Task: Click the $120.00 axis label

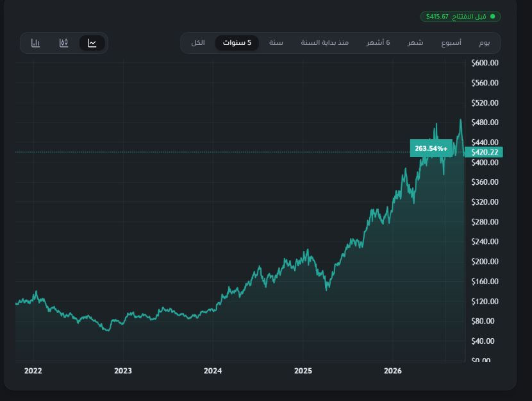Action: tap(485, 302)
